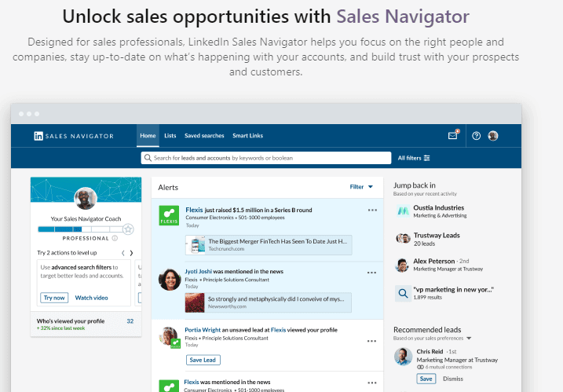Click the Save Lead button
The width and height of the screenshot is (563, 392).
coord(203,360)
